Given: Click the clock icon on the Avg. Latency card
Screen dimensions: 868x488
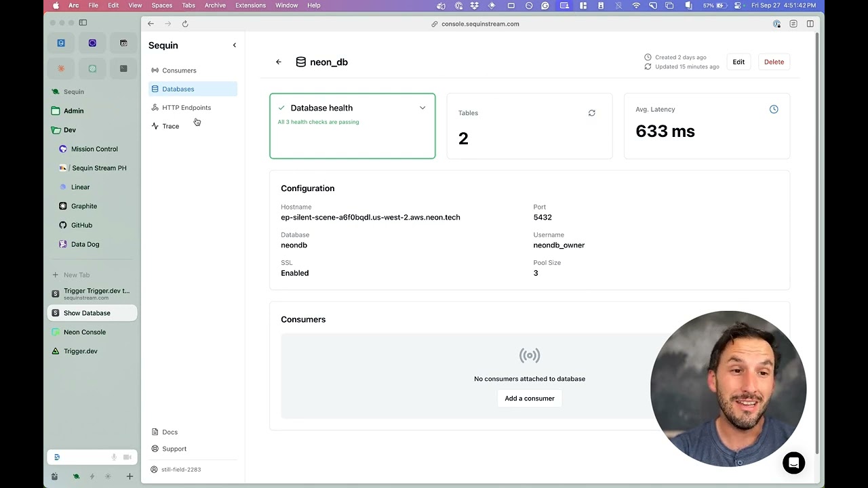Looking at the screenshot, I should 774,109.
